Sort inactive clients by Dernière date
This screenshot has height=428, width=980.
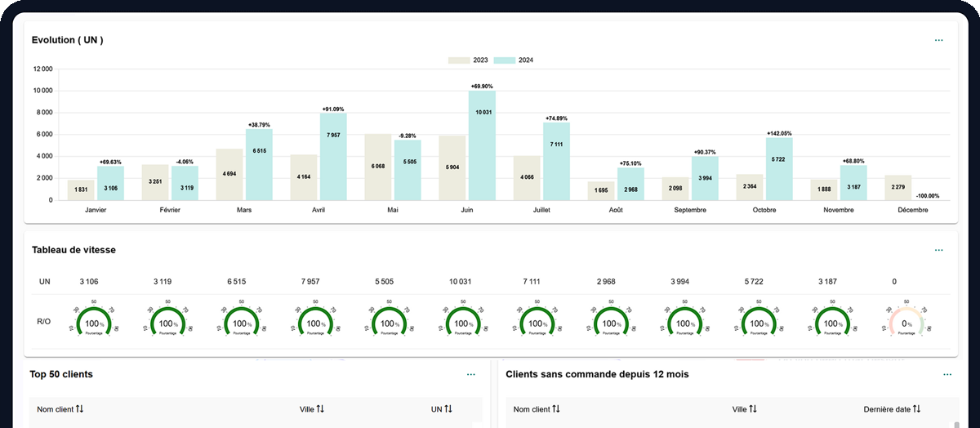[x=917, y=408]
